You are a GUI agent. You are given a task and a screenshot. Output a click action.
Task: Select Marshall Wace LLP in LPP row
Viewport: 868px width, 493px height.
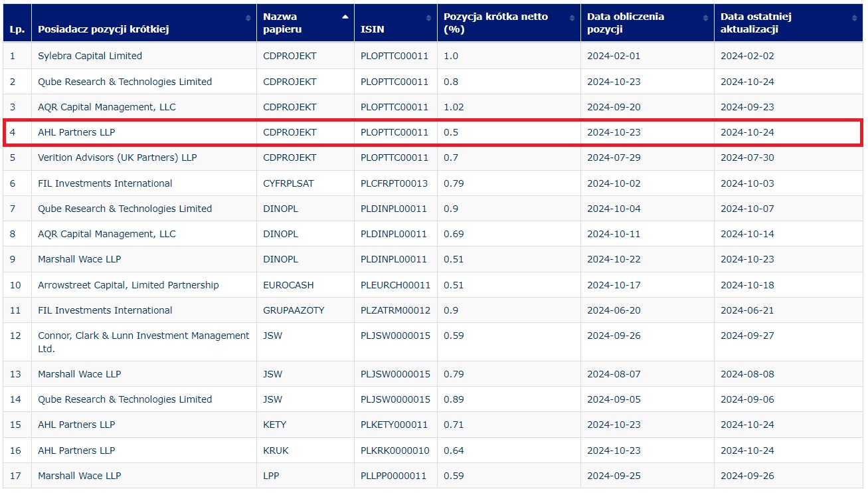pos(80,476)
